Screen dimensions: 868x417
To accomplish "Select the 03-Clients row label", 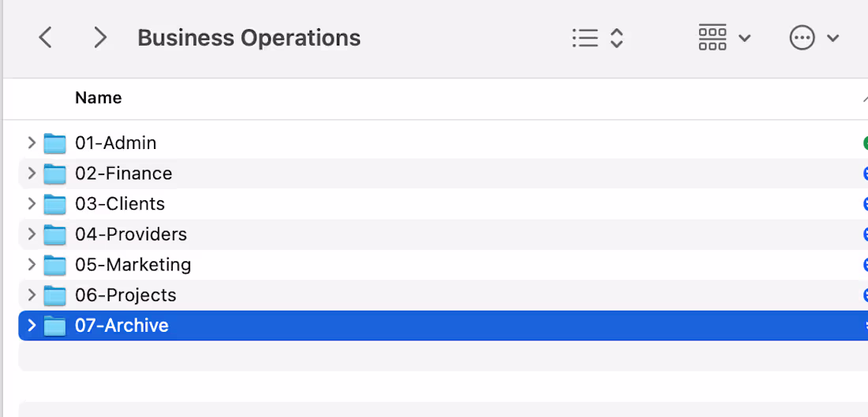I will point(120,204).
